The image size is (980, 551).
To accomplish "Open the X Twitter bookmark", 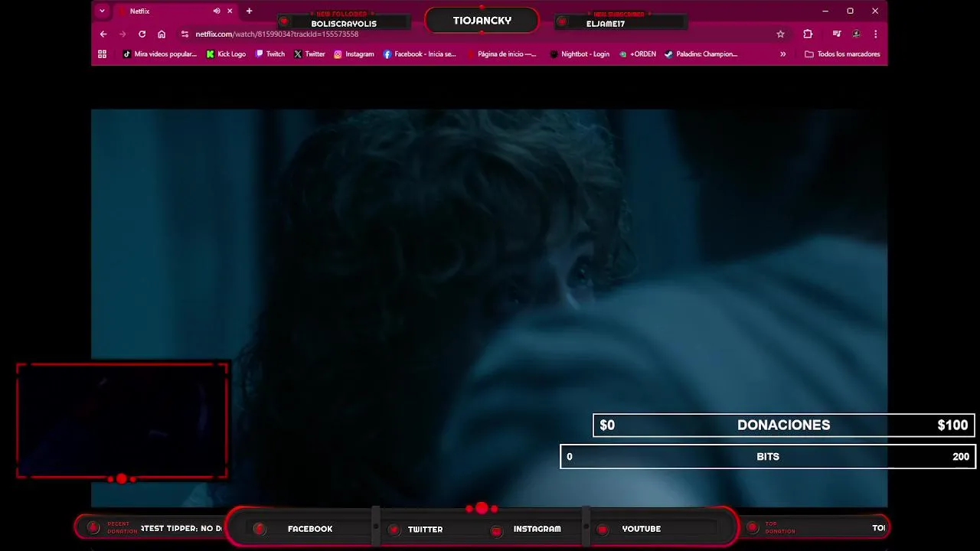I will 309,54.
